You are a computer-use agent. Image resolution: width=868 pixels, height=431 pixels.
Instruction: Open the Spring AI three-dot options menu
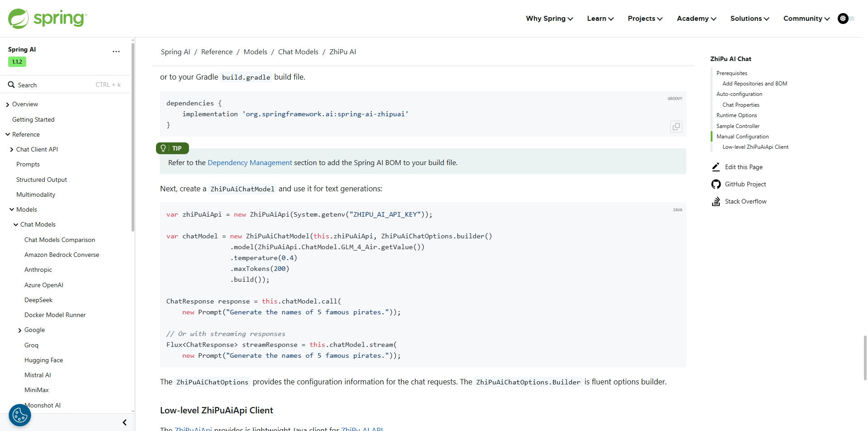(116, 52)
